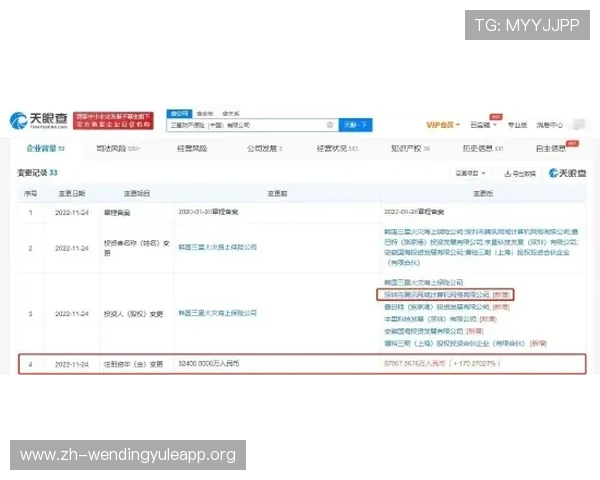Open the 专业版 link in header
This screenshot has height=480, width=600.
pyautogui.click(x=517, y=125)
